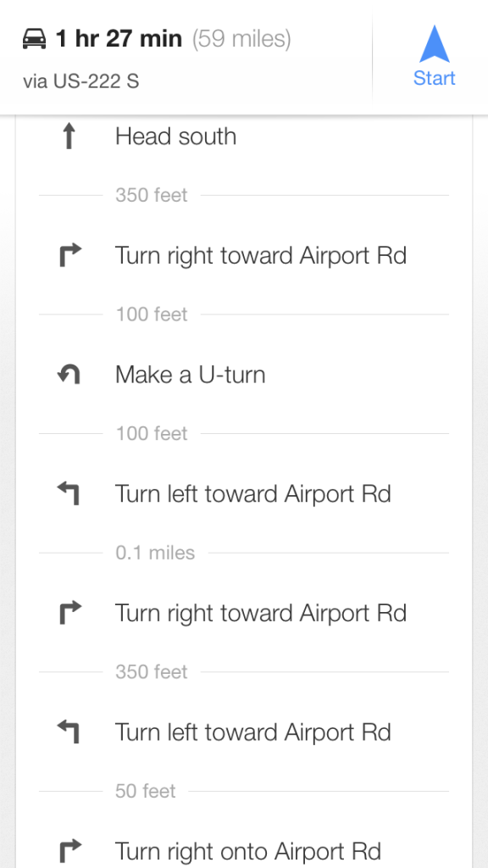Open the Make a U-turn step

[243, 375]
